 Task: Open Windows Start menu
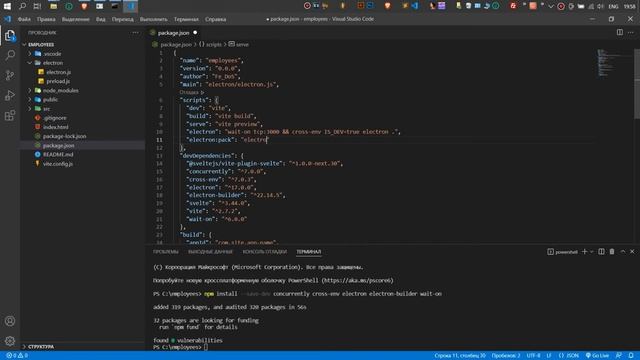pyautogui.click(x=7, y=6)
